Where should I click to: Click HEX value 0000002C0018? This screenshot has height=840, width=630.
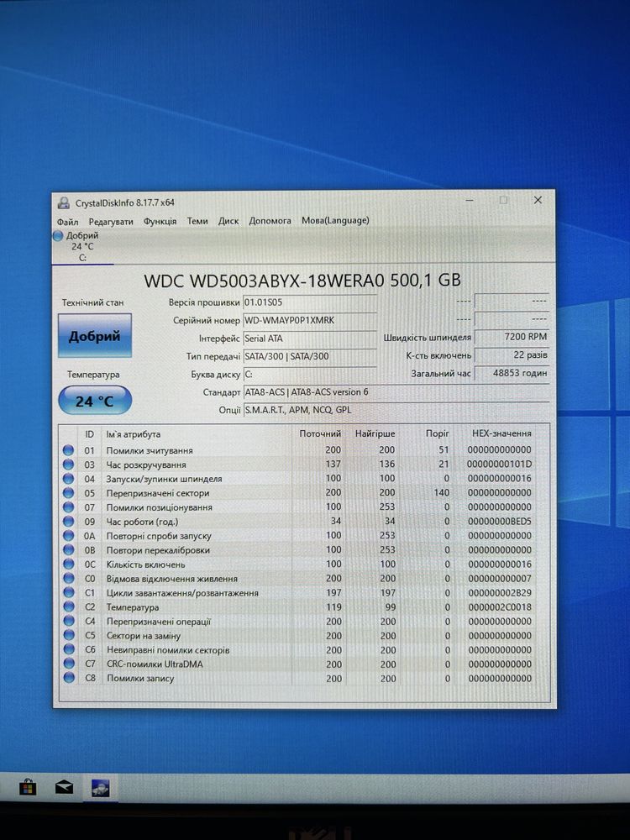click(500, 607)
